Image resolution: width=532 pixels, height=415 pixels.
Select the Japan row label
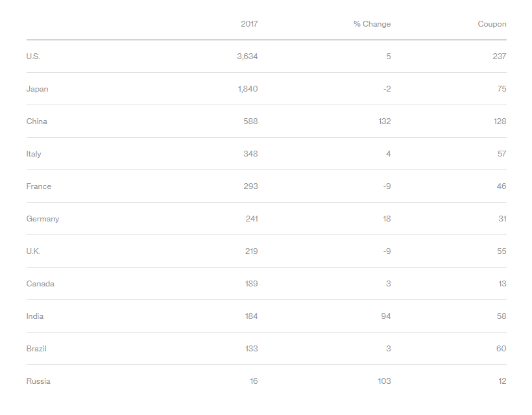(x=37, y=89)
